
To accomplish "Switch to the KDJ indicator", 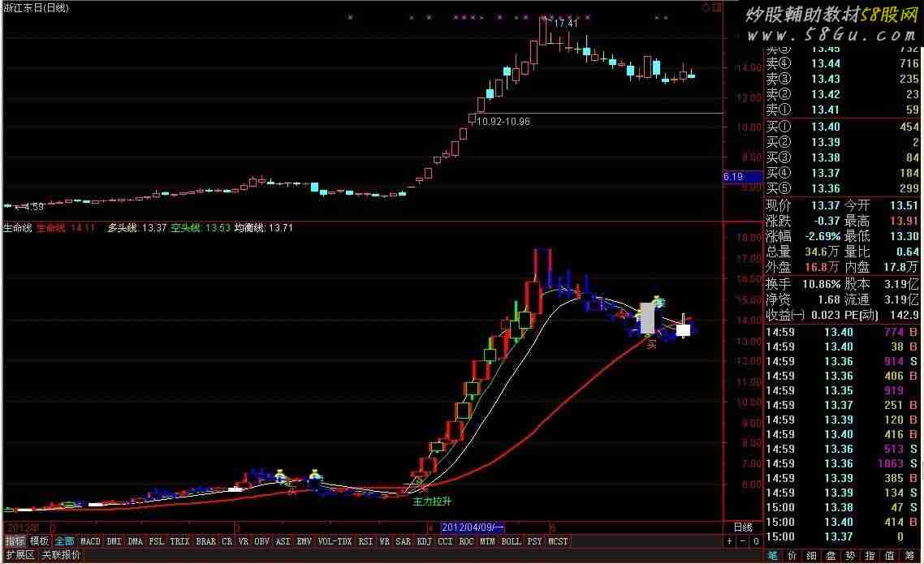I will coord(425,541).
